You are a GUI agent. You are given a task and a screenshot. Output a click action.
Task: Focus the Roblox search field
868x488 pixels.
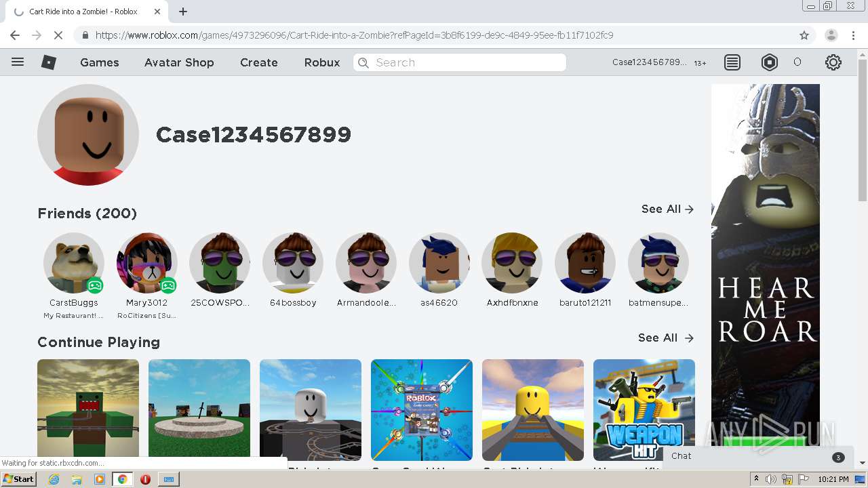[x=460, y=62]
